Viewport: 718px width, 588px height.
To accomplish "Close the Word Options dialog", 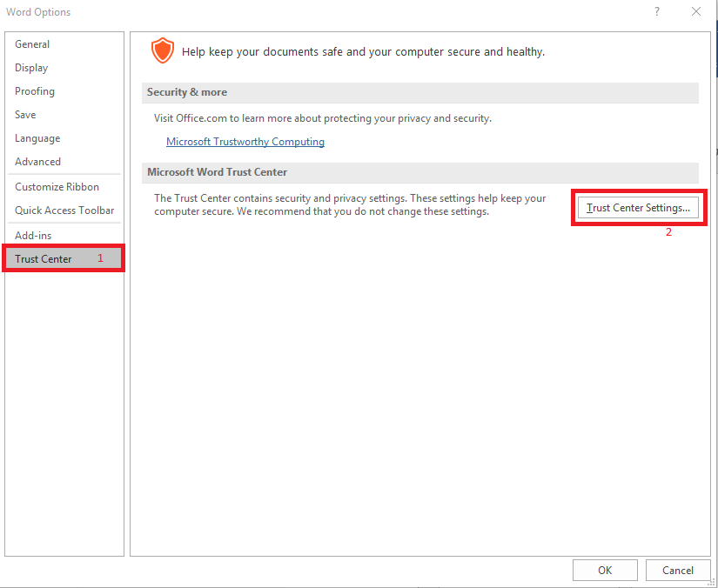I will tap(695, 11).
